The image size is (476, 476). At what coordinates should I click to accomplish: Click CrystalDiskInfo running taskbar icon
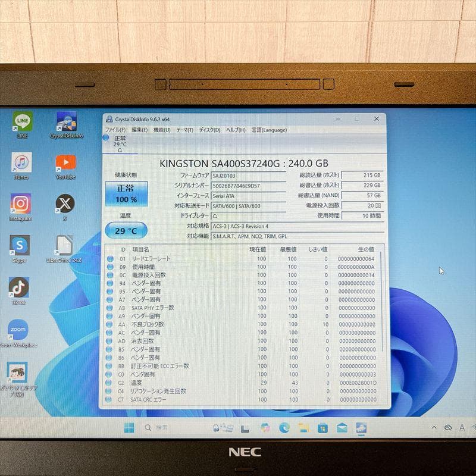[x=361, y=428]
